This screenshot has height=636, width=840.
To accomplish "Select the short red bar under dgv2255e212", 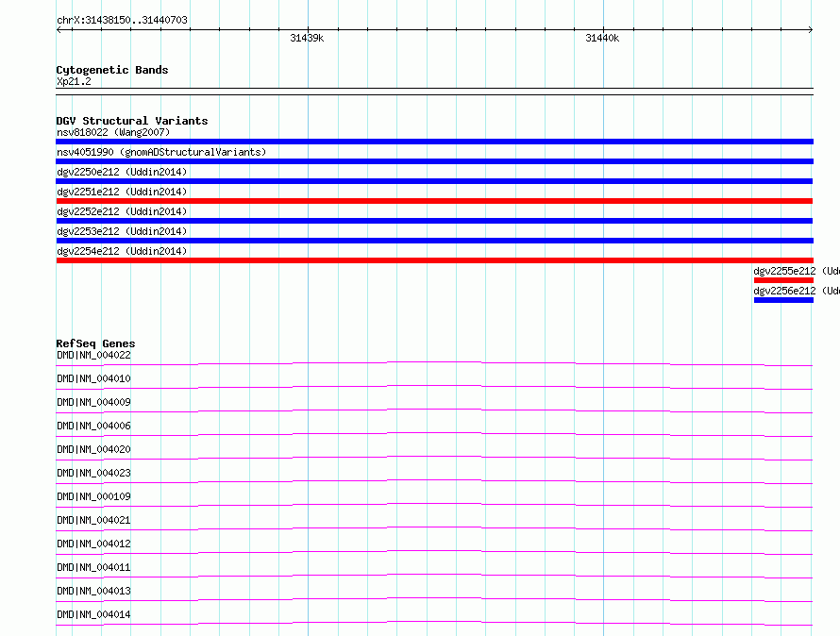I will [783, 280].
